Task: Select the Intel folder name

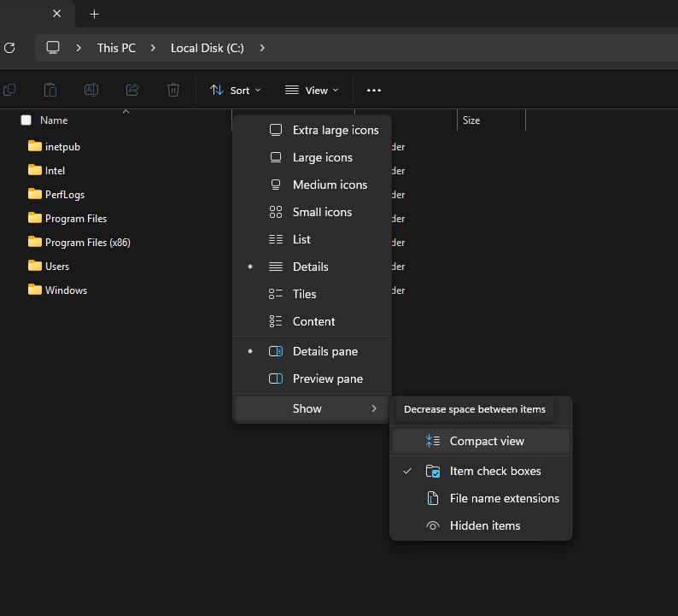Action: point(55,170)
